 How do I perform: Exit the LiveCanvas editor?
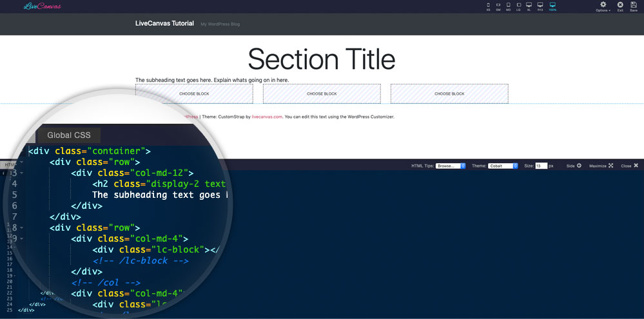tap(620, 6)
